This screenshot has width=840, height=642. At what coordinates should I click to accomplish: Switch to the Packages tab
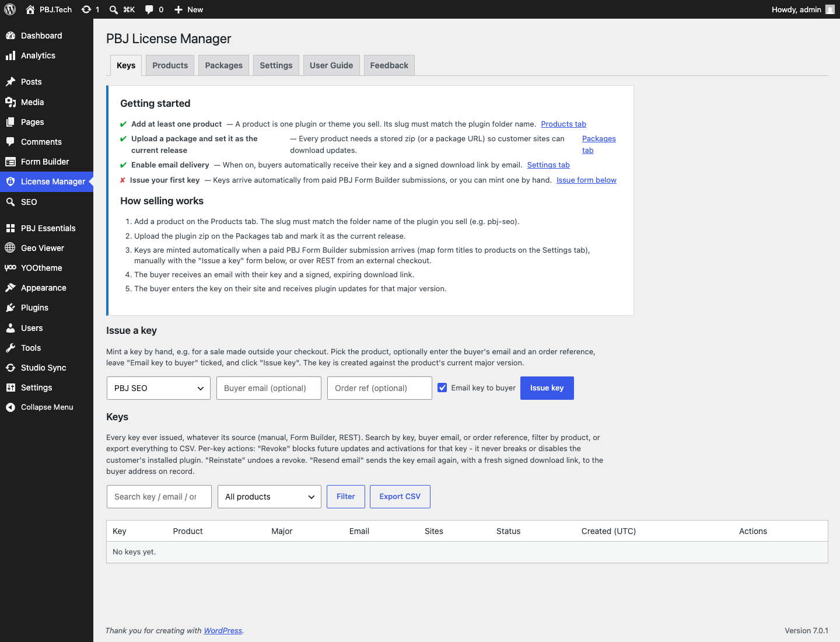(x=224, y=65)
